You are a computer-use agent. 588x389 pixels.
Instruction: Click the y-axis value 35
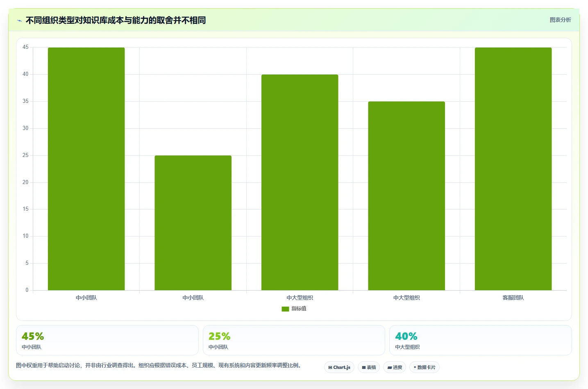pos(25,101)
